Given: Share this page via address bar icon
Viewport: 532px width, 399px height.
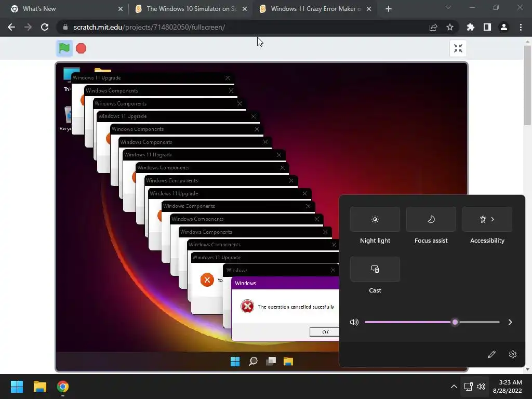Looking at the screenshot, I should (x=433, y=27).
